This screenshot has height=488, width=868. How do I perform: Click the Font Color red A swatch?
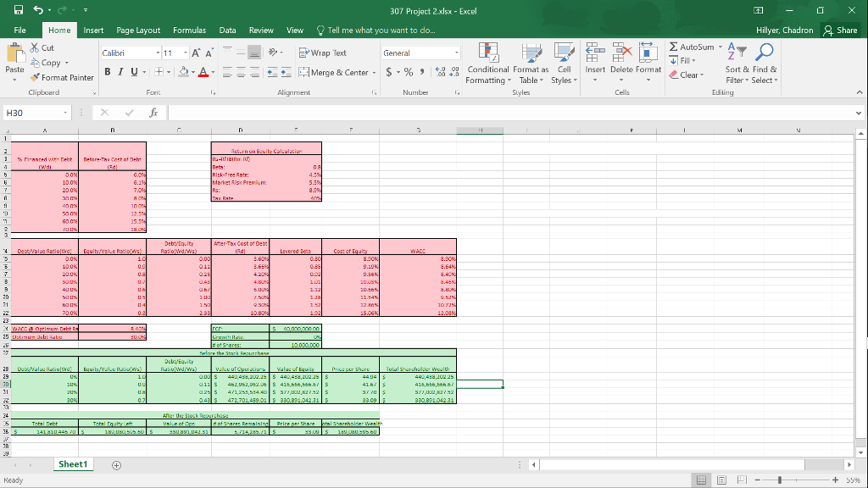[x=203, y=72]
